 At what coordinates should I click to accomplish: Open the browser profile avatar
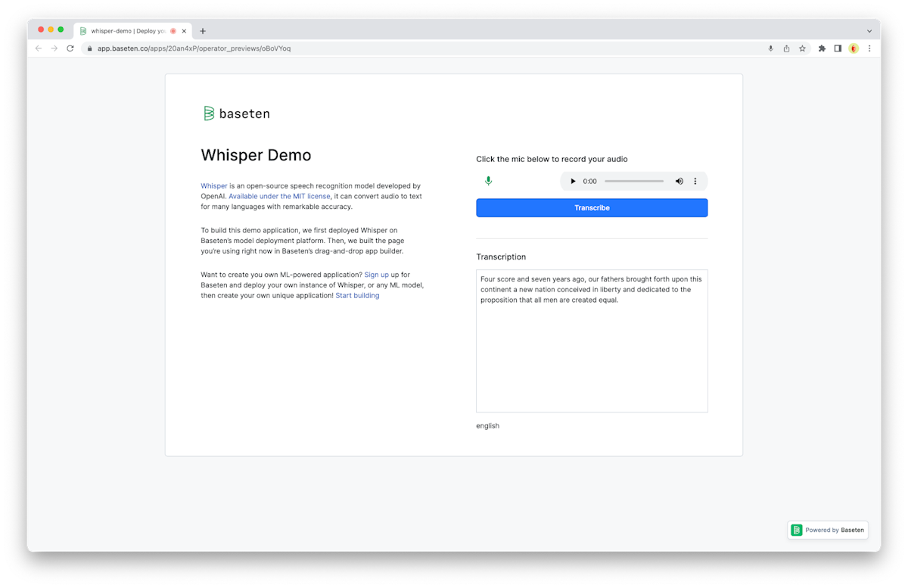854,48
